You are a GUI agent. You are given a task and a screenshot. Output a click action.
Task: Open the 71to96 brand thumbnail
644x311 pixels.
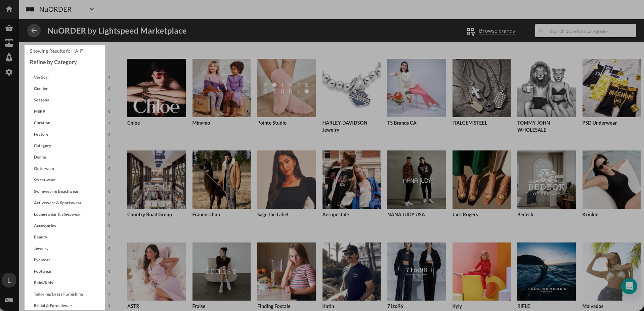click(x=417, y=271)
